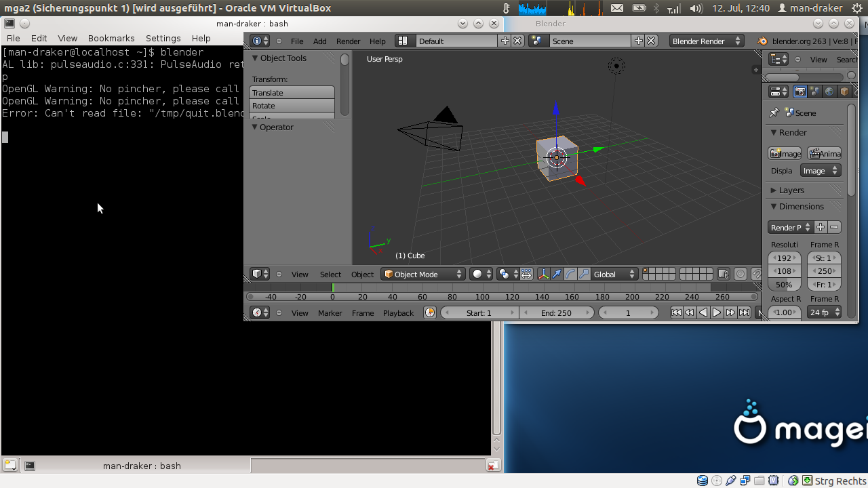Screen dimensions: 868x488
Task: Toggle proportional editing circle icon
Action: point(741,274)
